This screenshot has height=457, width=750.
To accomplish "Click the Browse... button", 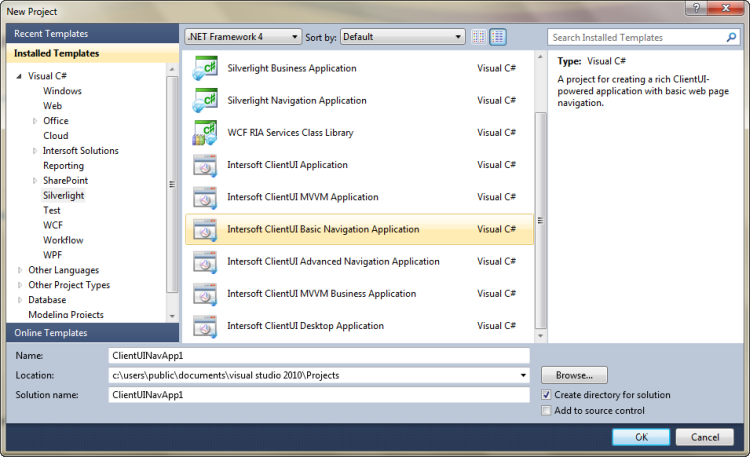I will tap(574, 376).
